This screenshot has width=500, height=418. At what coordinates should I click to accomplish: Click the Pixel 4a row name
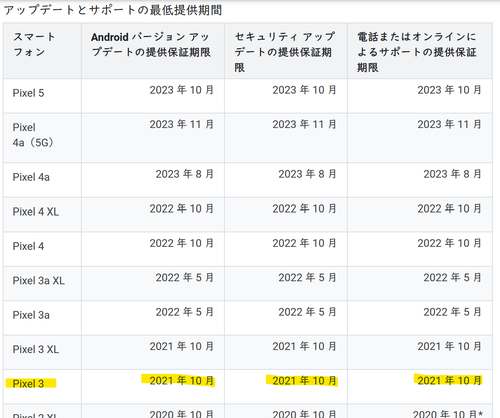tap(31, 177)
